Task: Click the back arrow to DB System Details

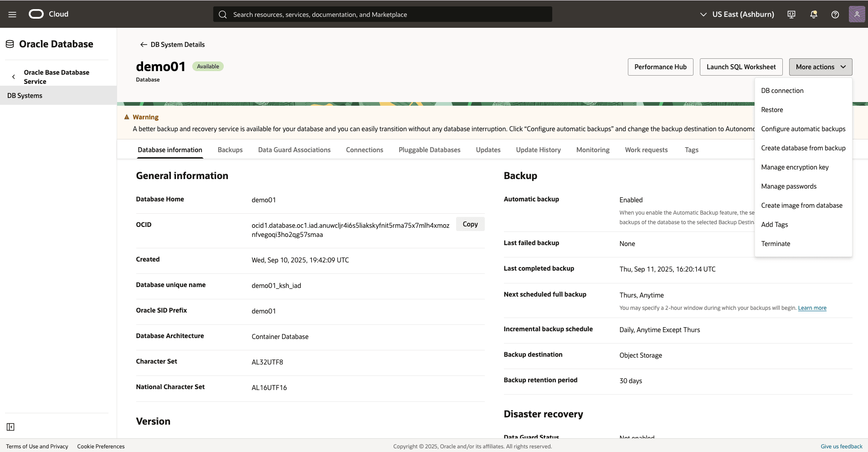Action: click(143, 44)
